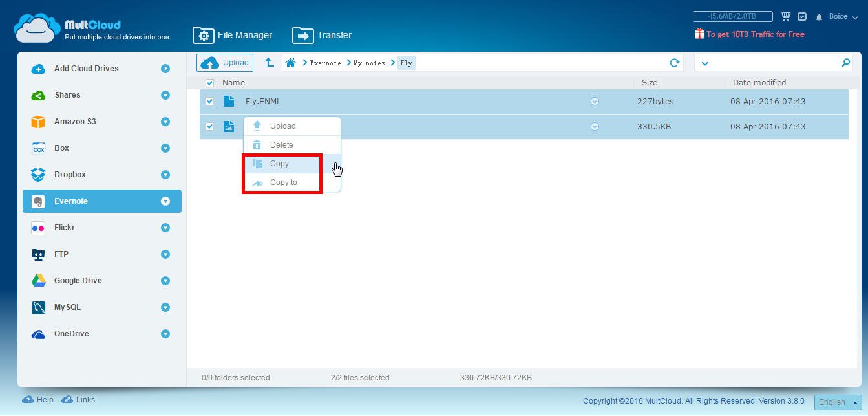Open the search box dropdown arrow
The width and height of the screenshot is (868, 416).
(x=705, y=63)
